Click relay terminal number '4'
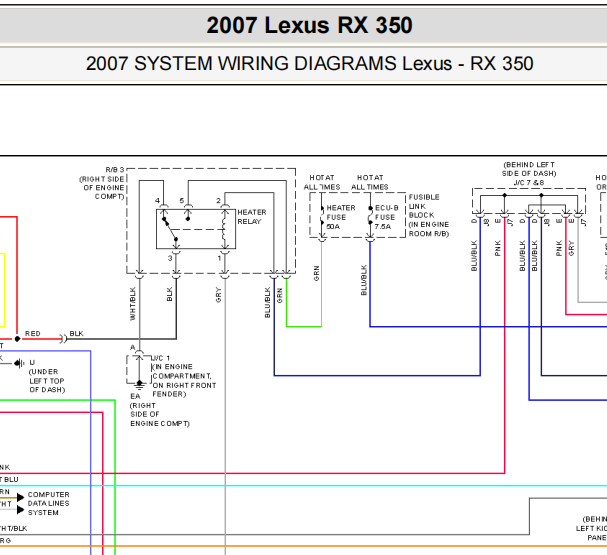This screenshot has width=607, height=555. 157,200
